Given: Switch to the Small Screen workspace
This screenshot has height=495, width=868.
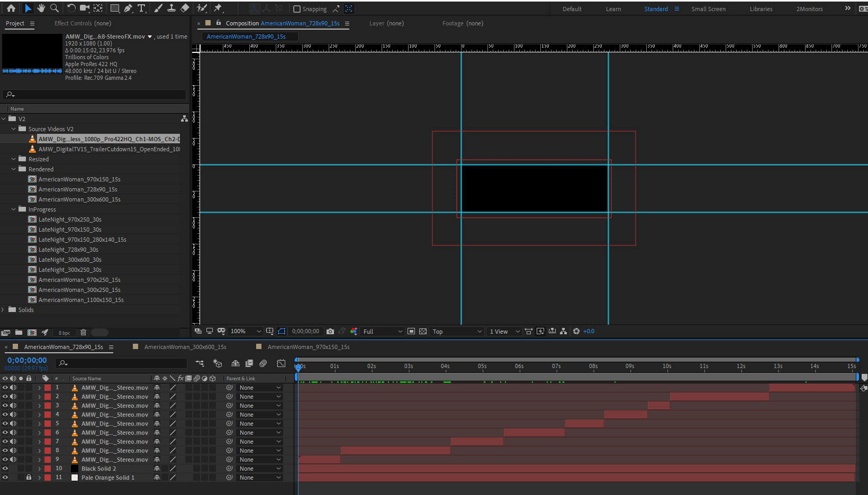Looking at the screenshot, I should [708, 9].
